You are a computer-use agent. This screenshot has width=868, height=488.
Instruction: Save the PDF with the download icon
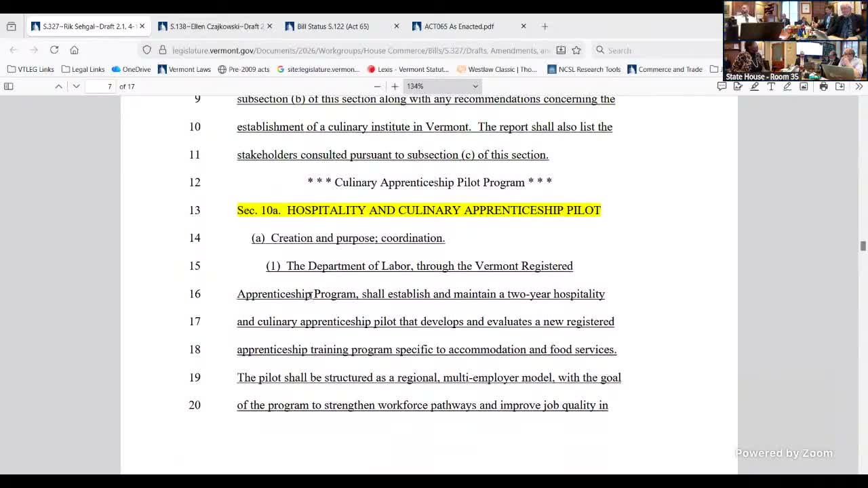(840, 86)
